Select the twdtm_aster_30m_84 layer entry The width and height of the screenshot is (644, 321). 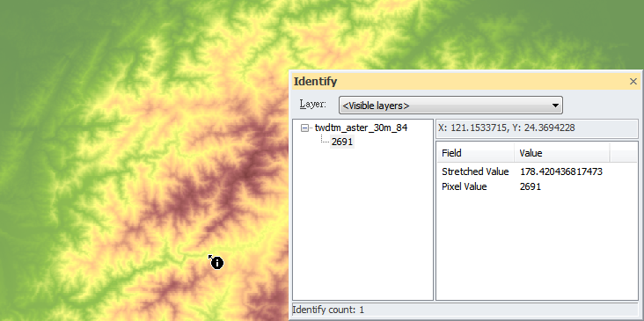point(361,128)
